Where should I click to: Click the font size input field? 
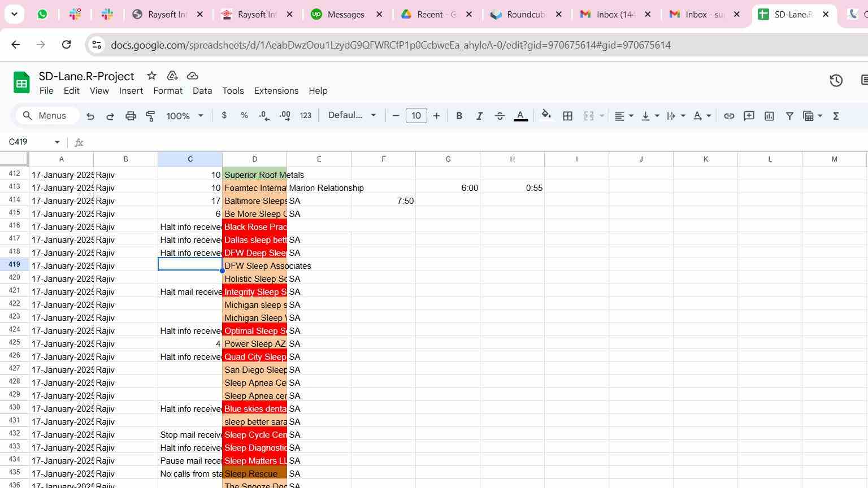(416, 116)
